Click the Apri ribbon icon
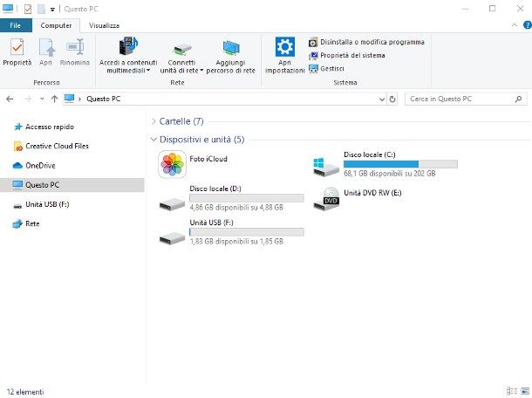 click(x=46, y=47)
